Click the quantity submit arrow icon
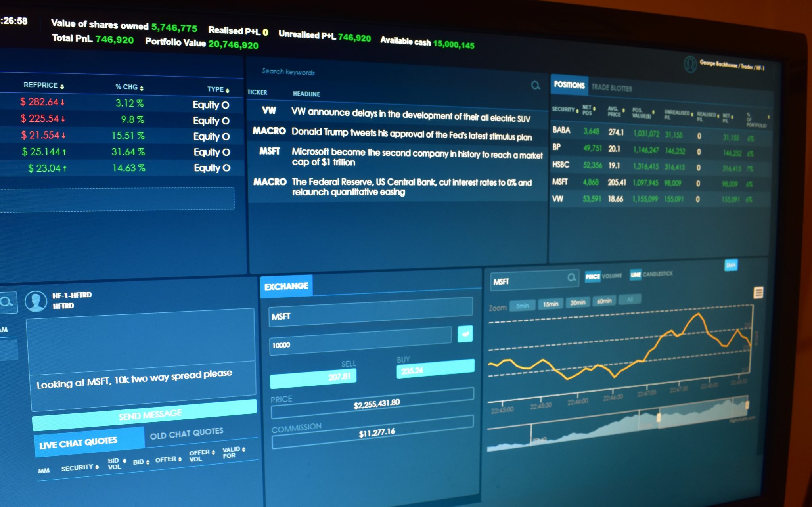Viewport: 812px width, 507px height. [x=465, y=334]
